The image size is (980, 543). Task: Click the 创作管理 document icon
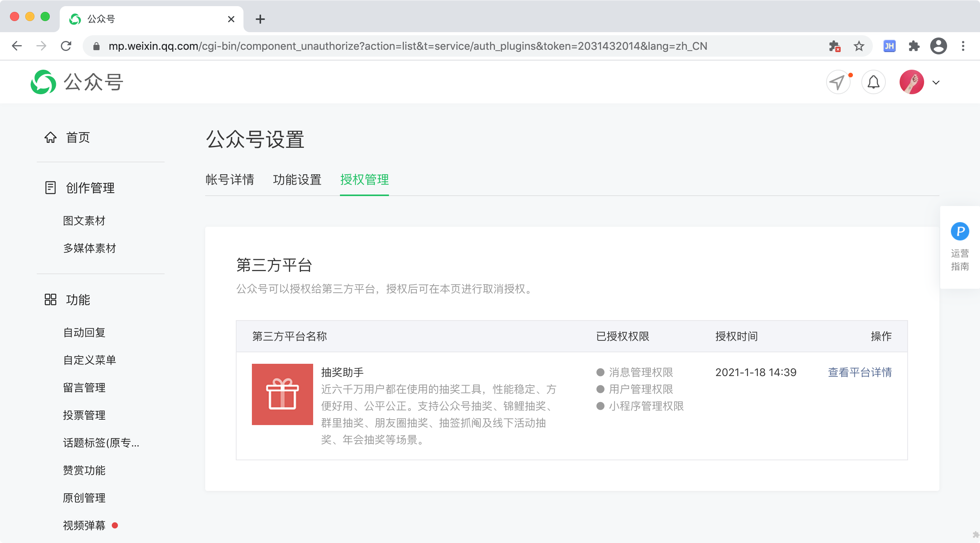point(51,188)
